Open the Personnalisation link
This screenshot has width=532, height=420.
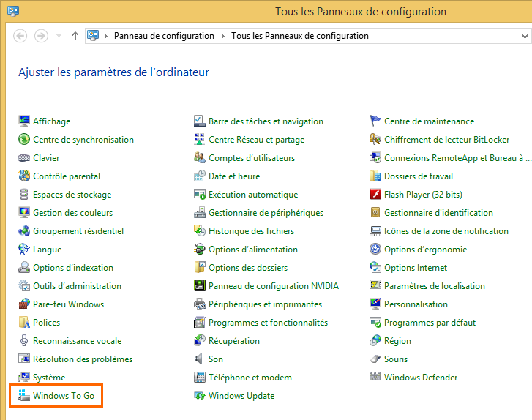[x=416, y=304]
